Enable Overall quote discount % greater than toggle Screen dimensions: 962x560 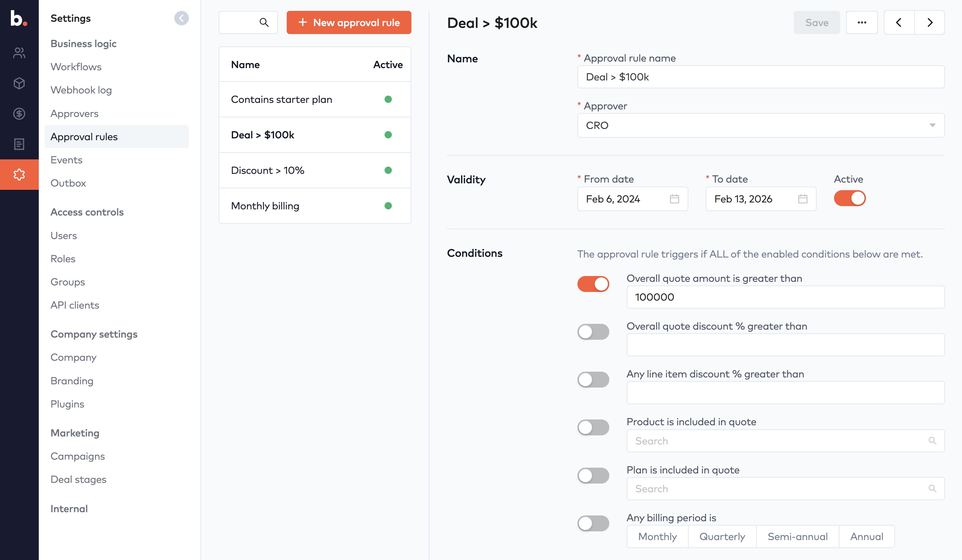coord(593,332)
